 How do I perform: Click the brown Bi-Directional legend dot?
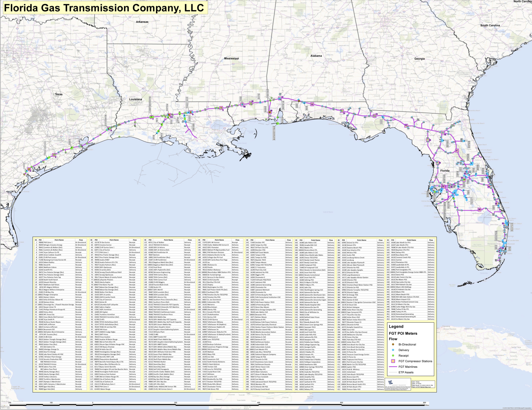[393, 344]
